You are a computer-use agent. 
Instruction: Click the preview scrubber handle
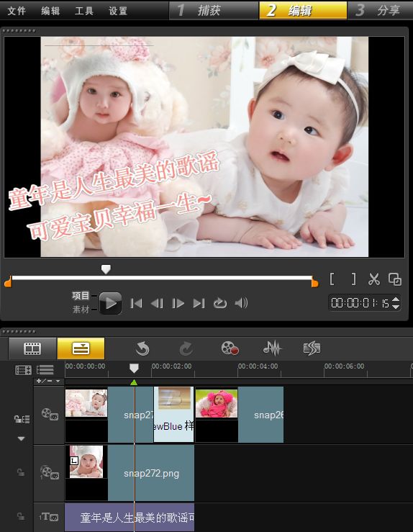coord(106,269)
